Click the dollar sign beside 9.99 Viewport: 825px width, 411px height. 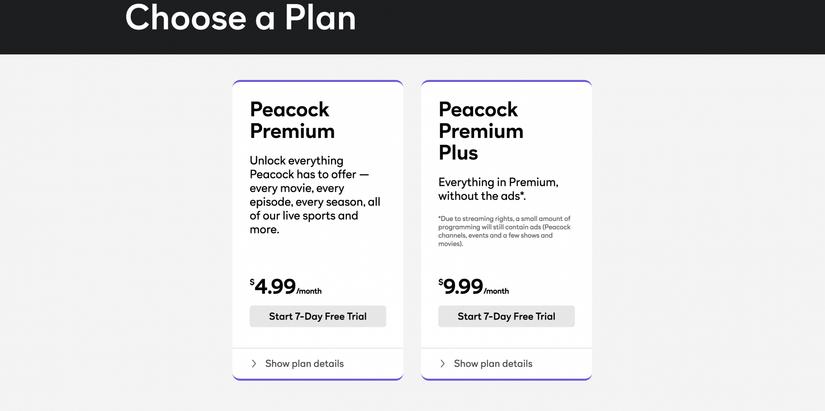tap(441, 282)
